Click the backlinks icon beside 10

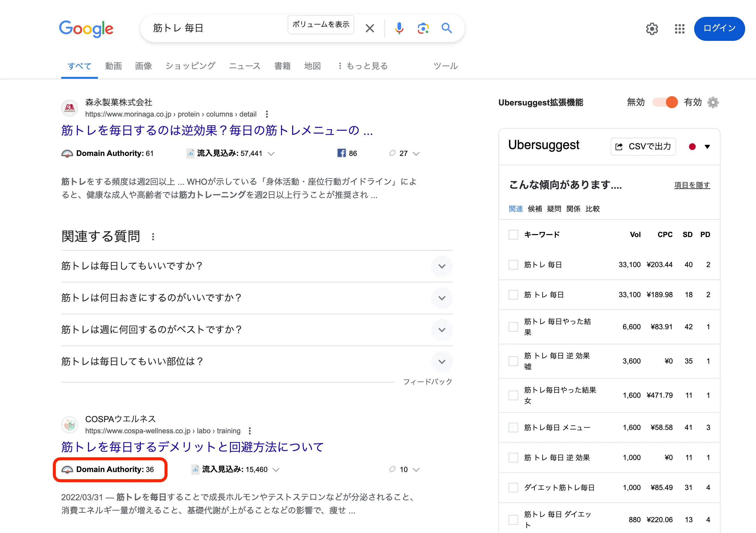coord(392,469)
